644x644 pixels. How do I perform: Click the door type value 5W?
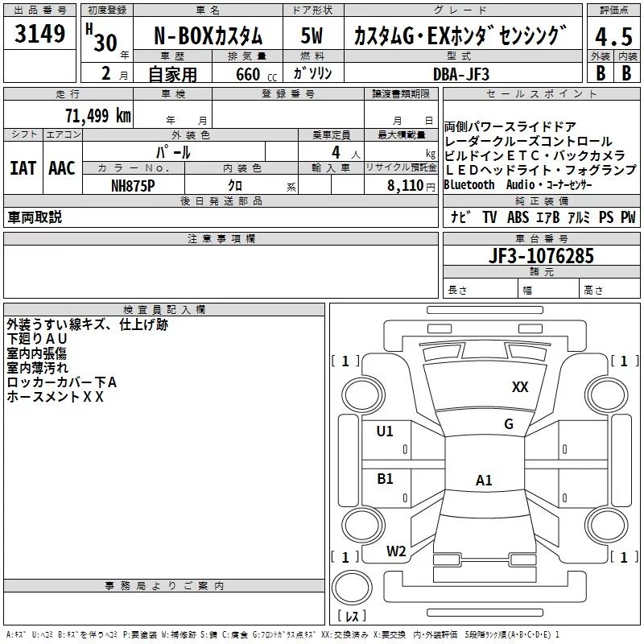point(312,35)
